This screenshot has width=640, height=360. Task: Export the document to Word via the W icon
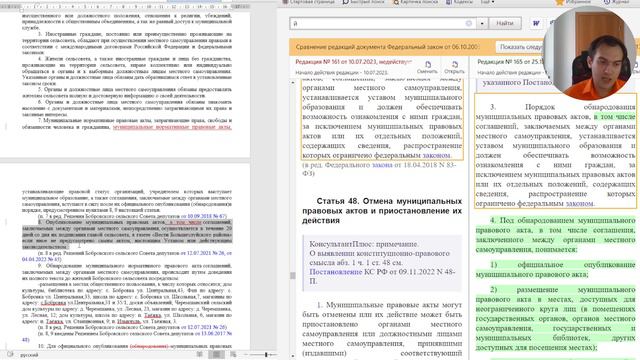point(536,23)
